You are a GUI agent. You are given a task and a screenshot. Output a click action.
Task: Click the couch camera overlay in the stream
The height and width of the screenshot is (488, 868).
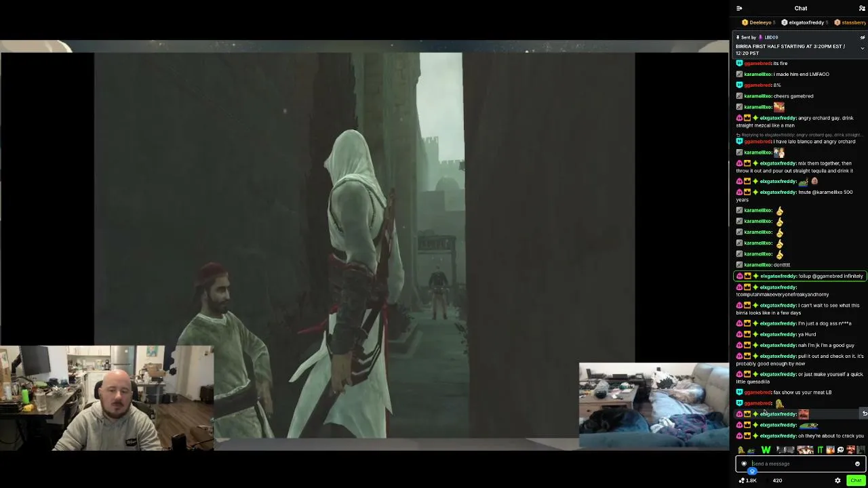pos(654,406)
